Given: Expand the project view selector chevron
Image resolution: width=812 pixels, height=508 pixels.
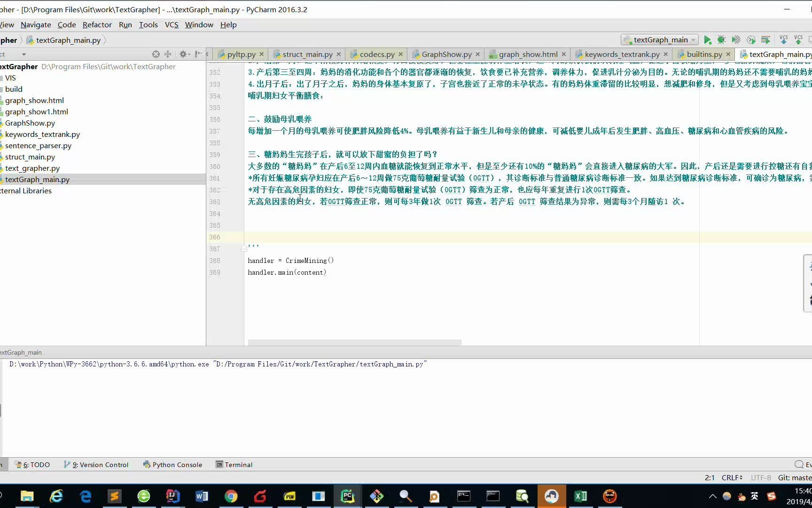Looking at the screenshot, I should coord(23,54).
